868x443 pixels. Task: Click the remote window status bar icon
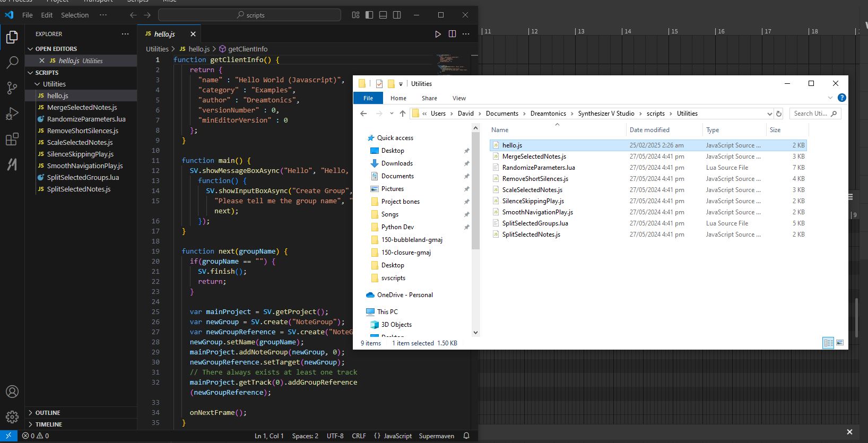pyautogui.click(x=8, y=436)
